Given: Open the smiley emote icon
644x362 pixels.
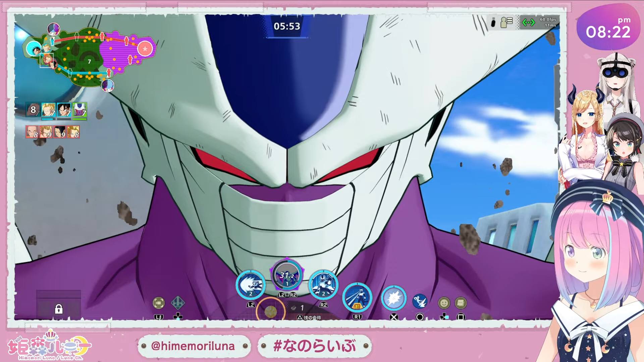Looking at the screenshot, I should click(x=444, y=303).
